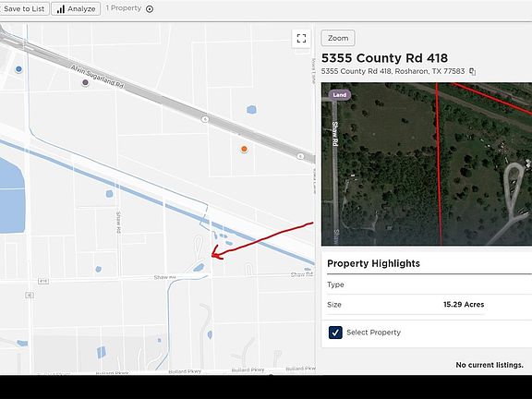
Task: Click the Type row label
Action: (x=335, y=284)
